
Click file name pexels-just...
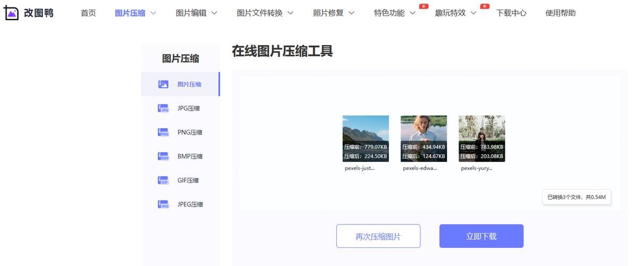click(360, 168)
